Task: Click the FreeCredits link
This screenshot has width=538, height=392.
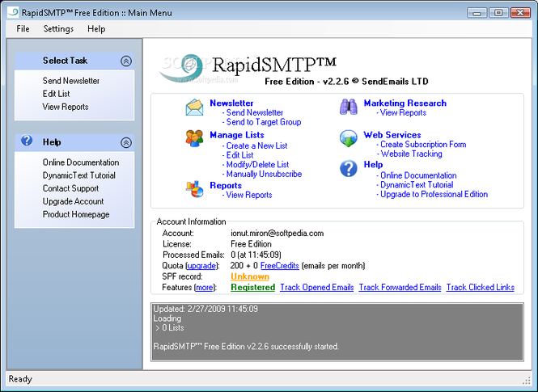Action: pyautogui.click(x=280, y=266)
